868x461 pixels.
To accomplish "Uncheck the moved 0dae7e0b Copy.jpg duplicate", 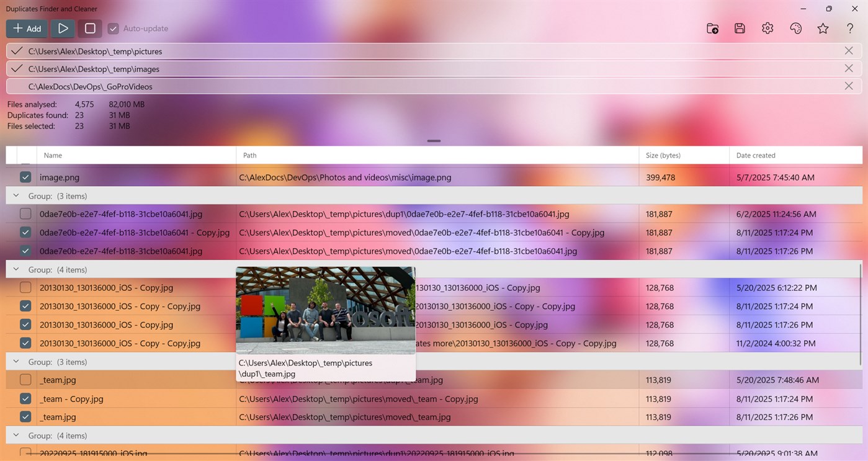I will pos(25,232).
